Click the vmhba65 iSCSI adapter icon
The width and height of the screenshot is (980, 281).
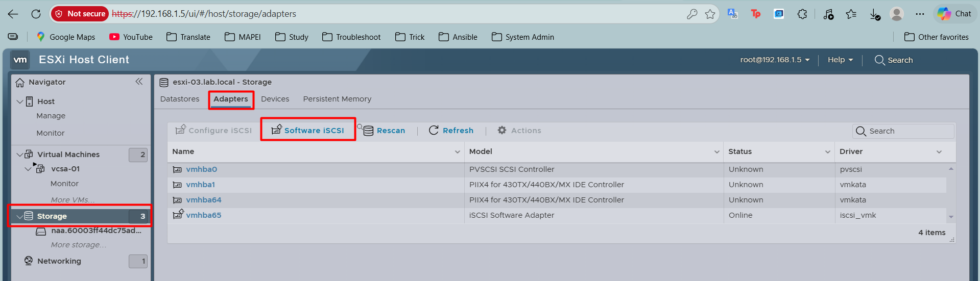tap(178, 215)
